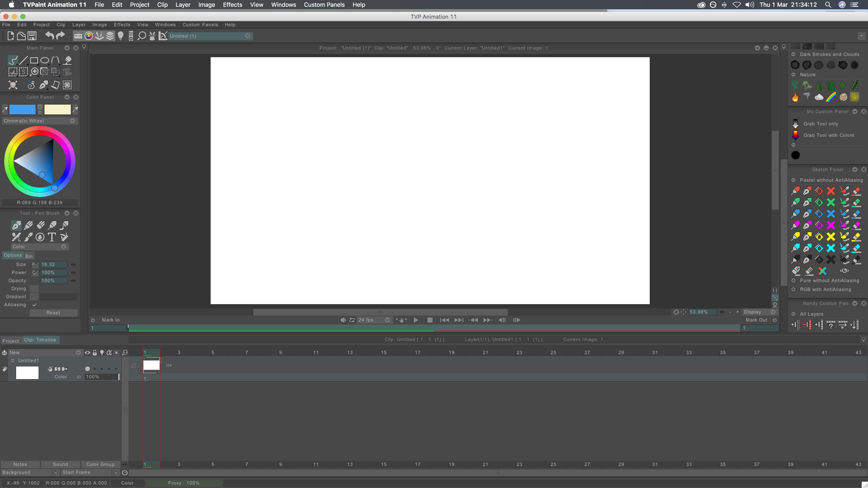868x488 pixels.
Task: Click the magnifier zoom icon in toolbar
Action: click(x=142, y=36)
